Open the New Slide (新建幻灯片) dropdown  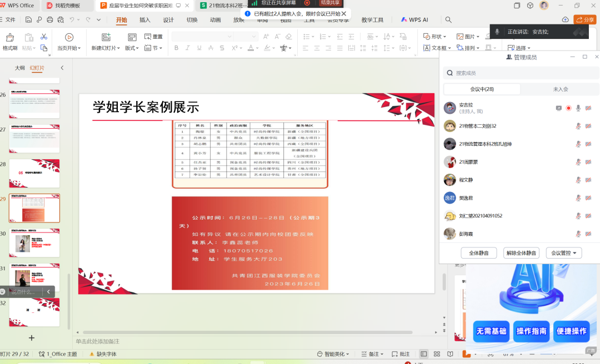(x=106, y=48)
